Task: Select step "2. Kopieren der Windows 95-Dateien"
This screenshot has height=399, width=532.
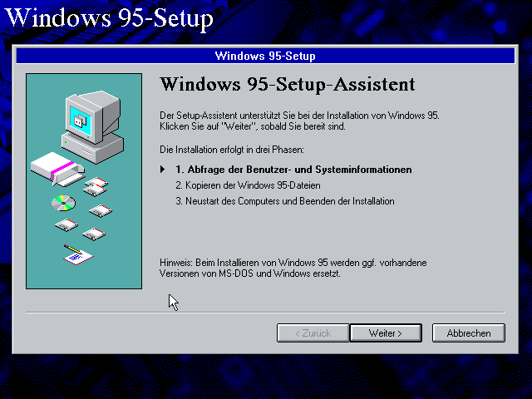Action: (x=248, y=185)
